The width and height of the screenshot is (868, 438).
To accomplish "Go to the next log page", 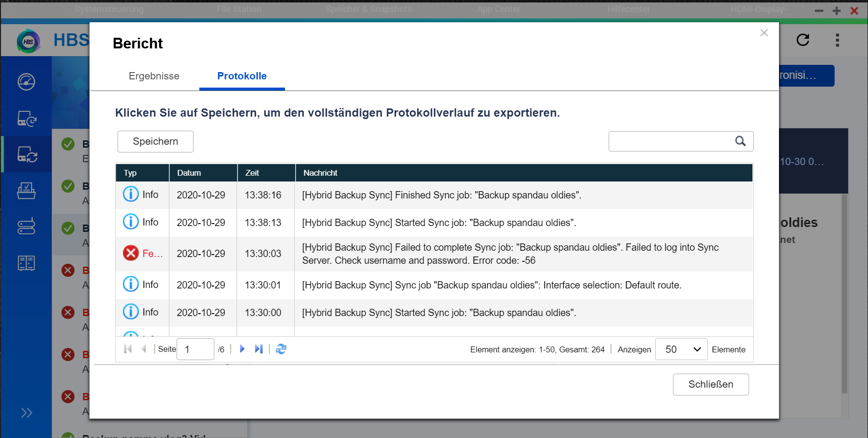I will pyautogui.click(x=242, y=349).
